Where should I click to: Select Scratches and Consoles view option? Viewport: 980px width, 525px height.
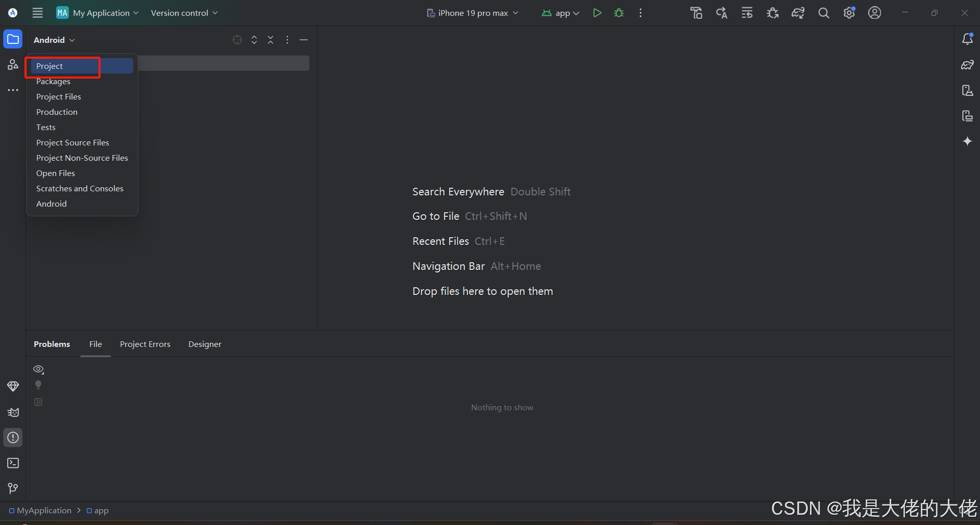click(x=80, y=188)
